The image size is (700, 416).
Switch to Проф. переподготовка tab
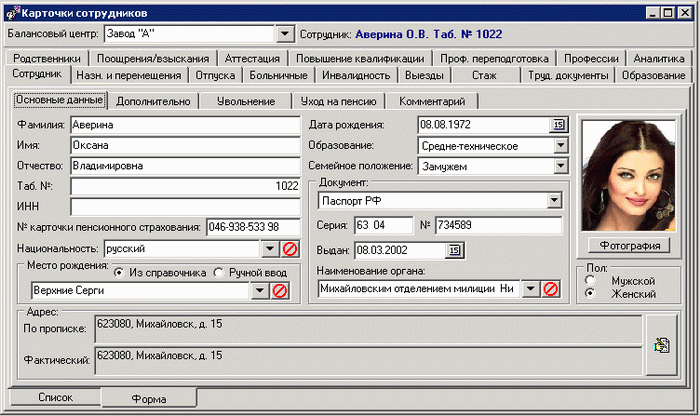pos(494,58)
